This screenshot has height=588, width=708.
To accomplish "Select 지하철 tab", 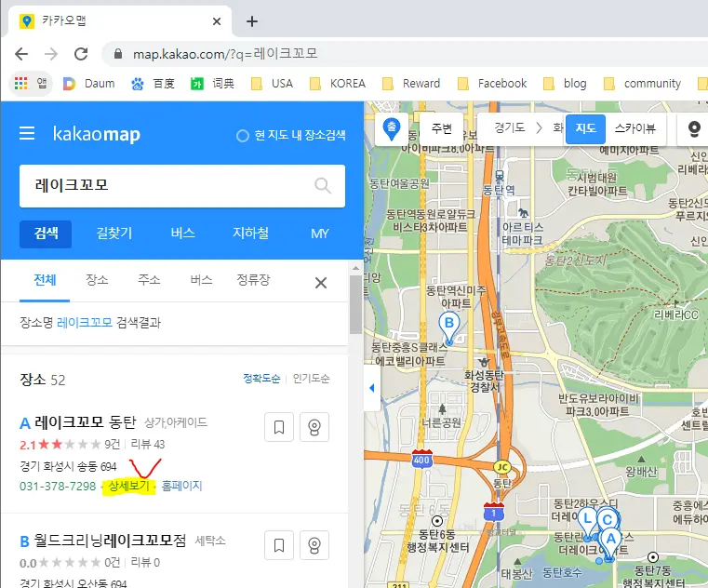I will pyautogui.click(x=250, y=234).
